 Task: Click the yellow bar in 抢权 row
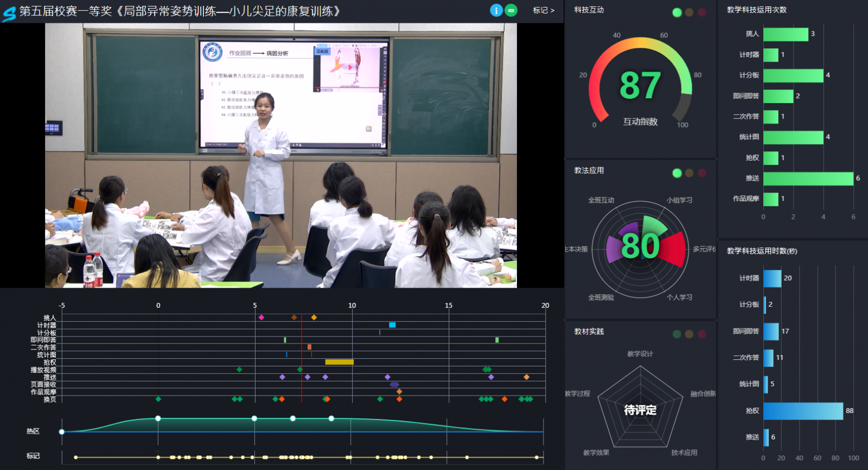pyautogui.click(x=339, y=362)
